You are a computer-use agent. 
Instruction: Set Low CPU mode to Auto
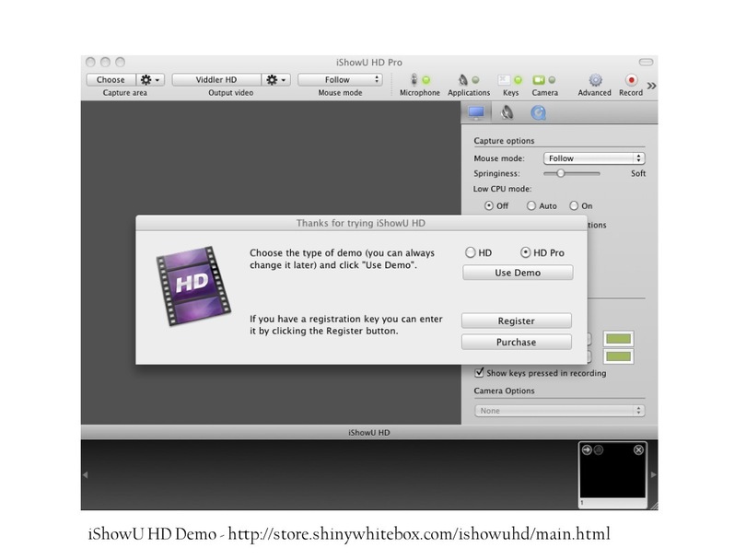coord(531,206)
